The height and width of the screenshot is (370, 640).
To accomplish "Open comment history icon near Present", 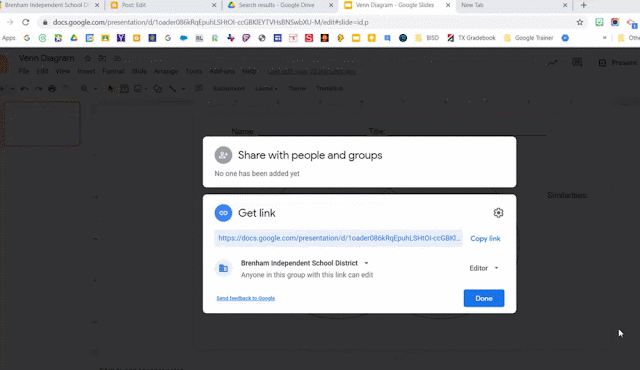I will pos(577,62).
